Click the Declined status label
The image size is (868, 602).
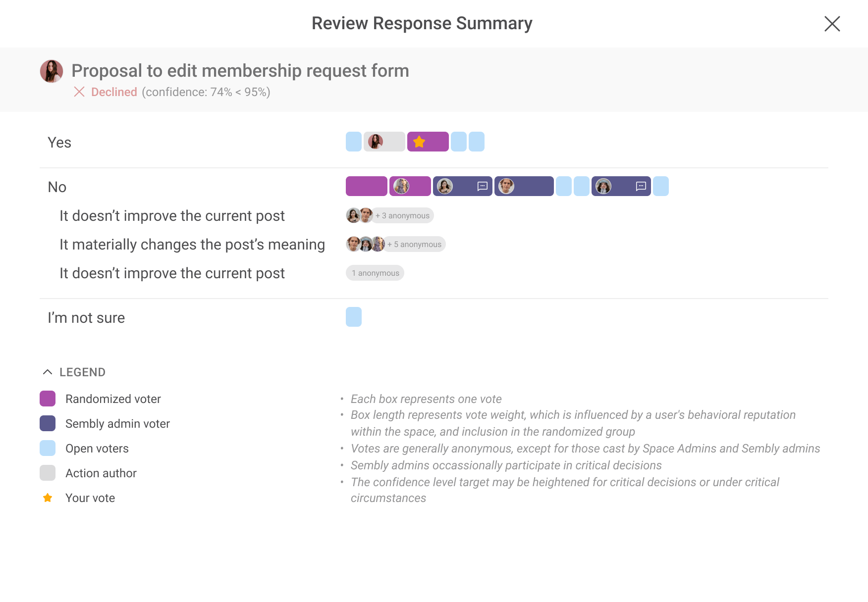coord(114,92)
